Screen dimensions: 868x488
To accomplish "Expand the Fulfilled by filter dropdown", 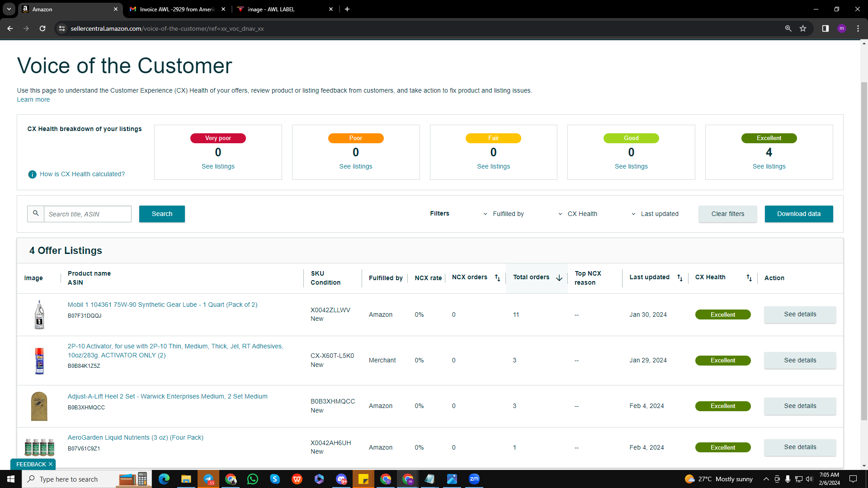I will tap(504, 214).
